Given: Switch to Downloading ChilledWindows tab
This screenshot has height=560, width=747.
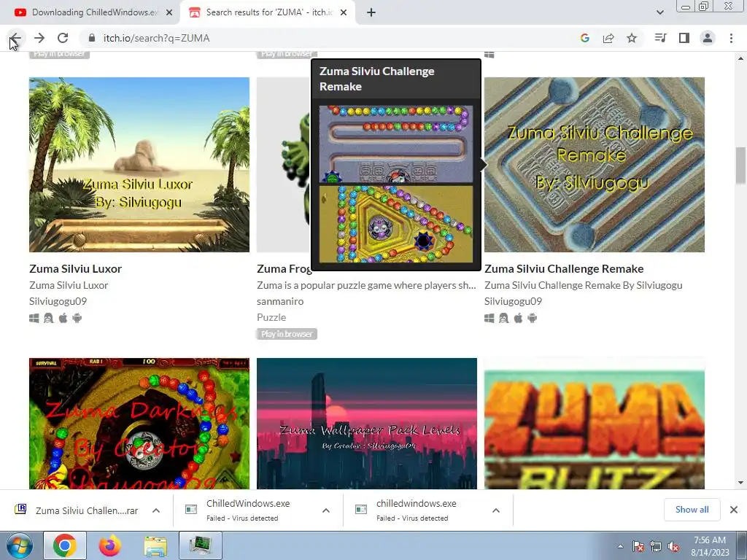Looking at the screenshot, I should click(94, 12).
